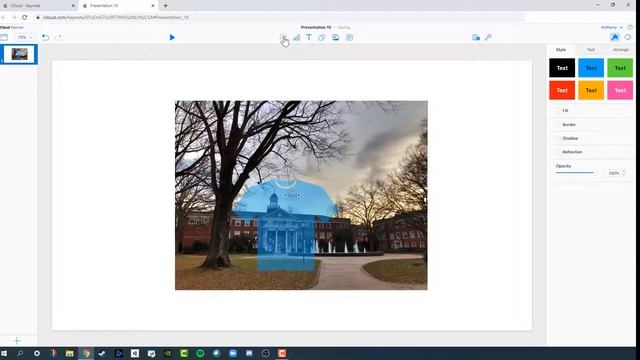Screen dimensions: 640x360
Task: Enable the Fill checkbox
Action: coord(558,111)
